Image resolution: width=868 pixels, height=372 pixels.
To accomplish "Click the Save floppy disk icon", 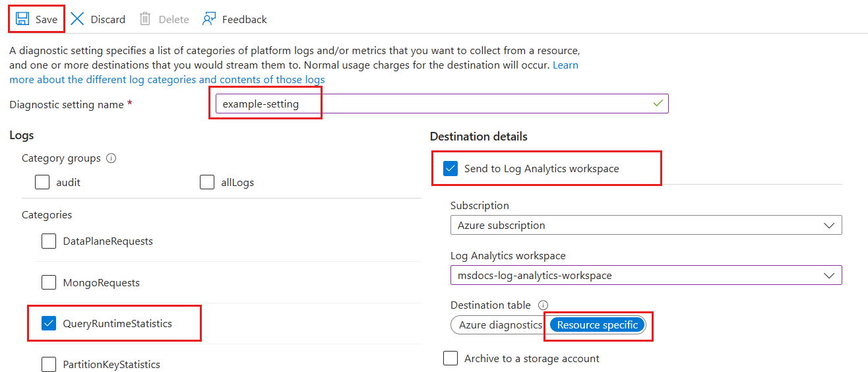I will tap(22, 19).
